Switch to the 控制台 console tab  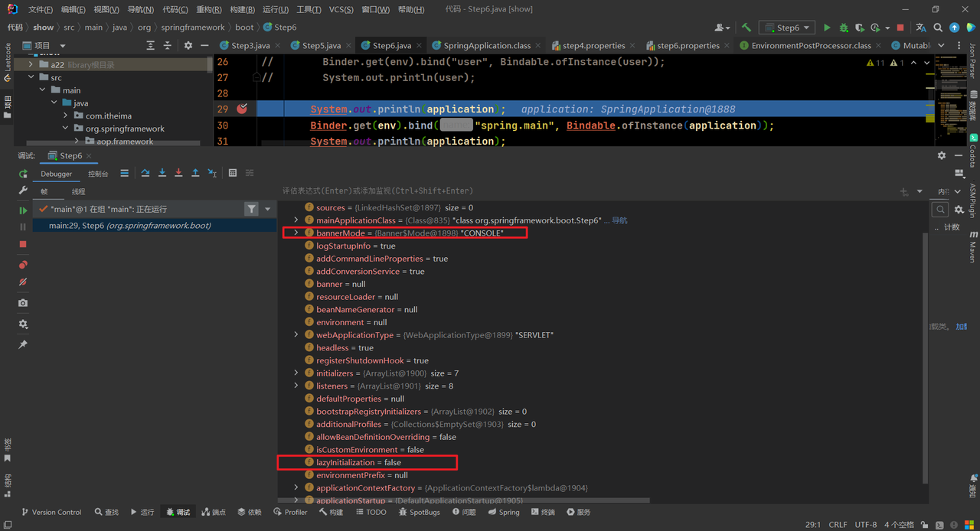pos(98,174)
